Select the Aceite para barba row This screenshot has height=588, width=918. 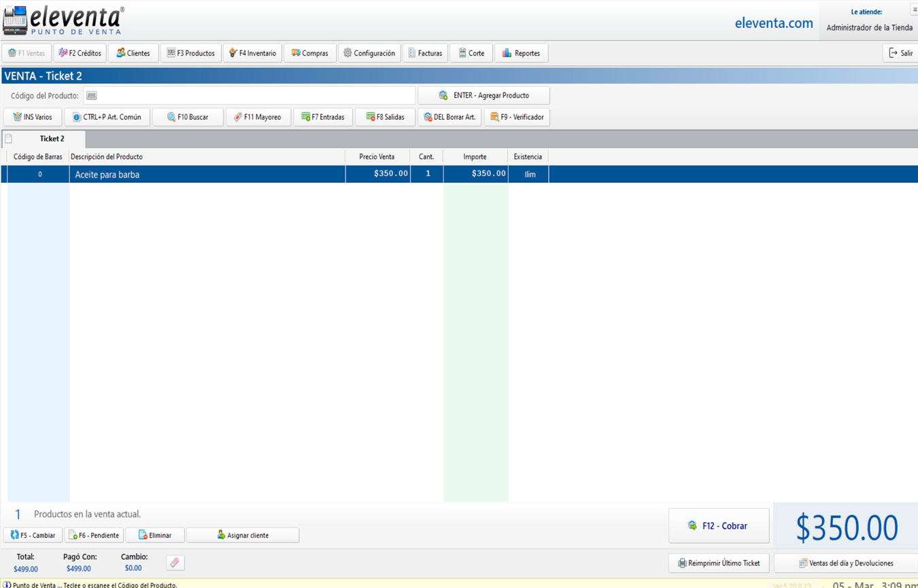click(204, 175)
